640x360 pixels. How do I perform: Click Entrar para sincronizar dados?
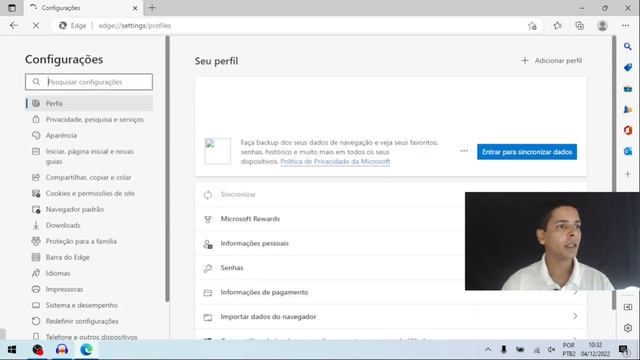[527, 152]
